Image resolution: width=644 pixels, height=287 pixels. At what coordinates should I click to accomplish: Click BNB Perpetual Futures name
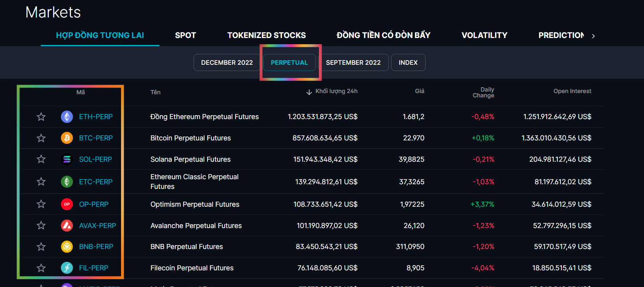pyautogui.click(x=187, y=247)
